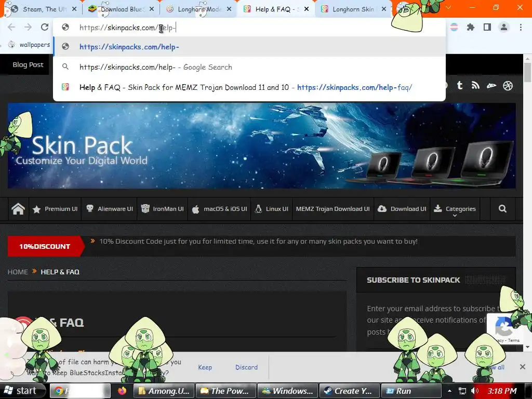
Task: Open Premium UI menu item
Action: (x=55, y=209)
